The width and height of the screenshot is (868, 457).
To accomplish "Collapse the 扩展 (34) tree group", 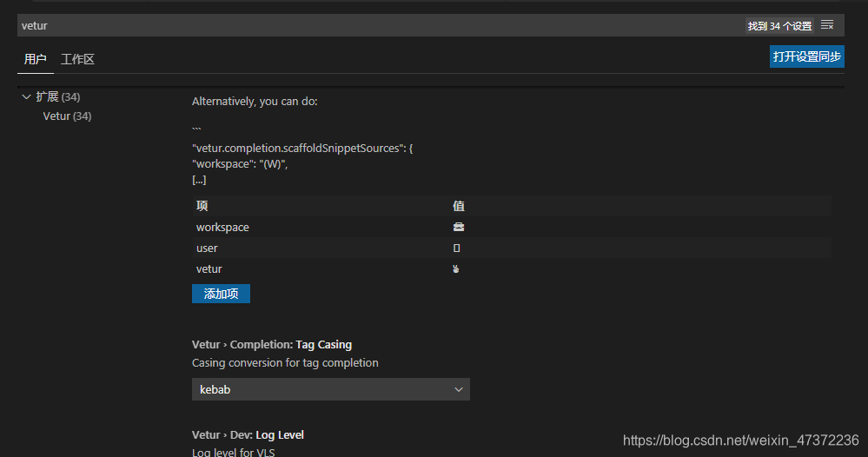I will tap(26, 96).
